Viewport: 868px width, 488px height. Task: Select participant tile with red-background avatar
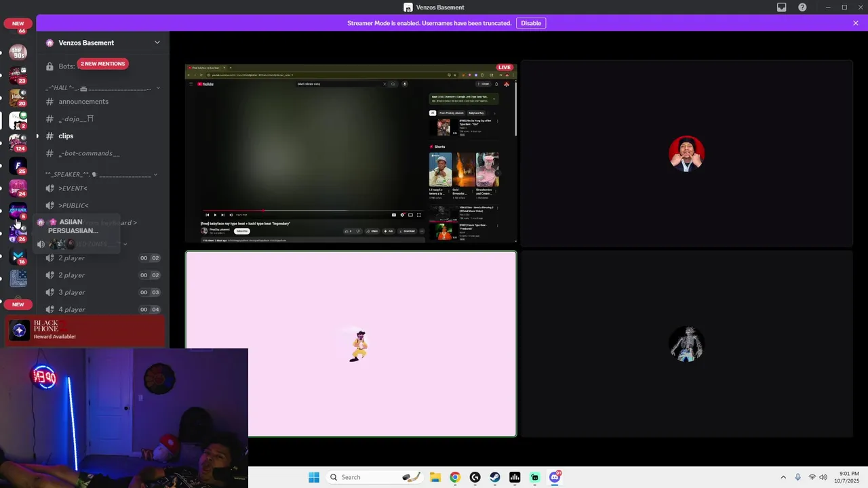(x=687, y=153)
